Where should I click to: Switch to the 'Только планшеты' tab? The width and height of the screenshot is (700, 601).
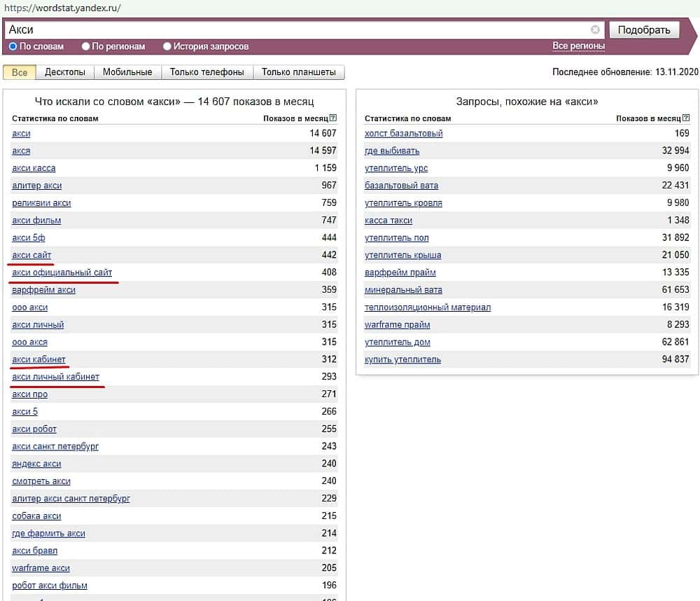[x=298, y=72]
